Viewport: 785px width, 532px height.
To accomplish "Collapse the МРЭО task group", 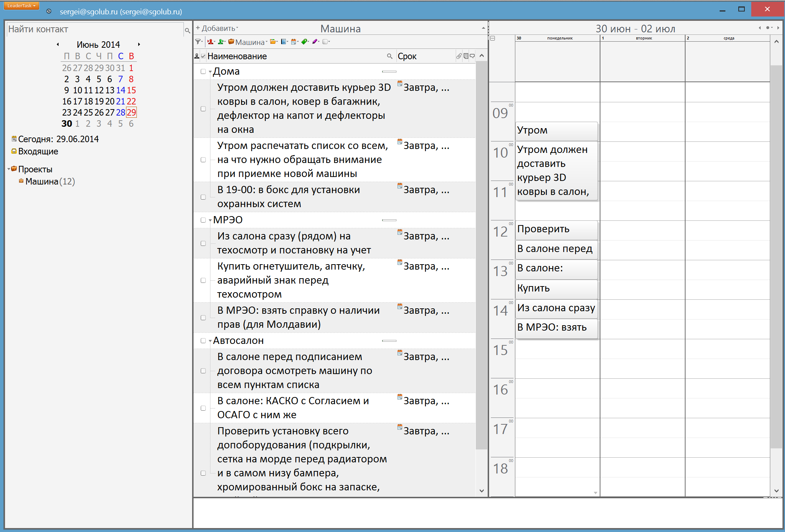I will point(210,220).
